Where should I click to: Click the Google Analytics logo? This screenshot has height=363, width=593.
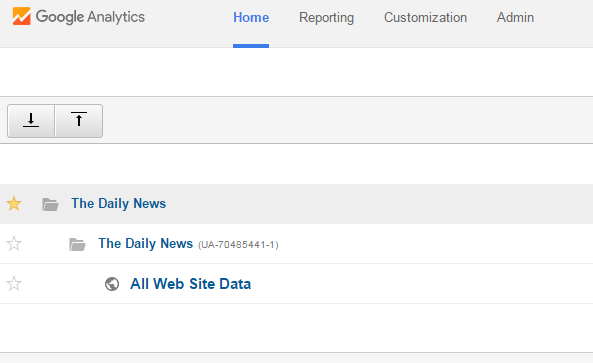[x=78, y=17]
